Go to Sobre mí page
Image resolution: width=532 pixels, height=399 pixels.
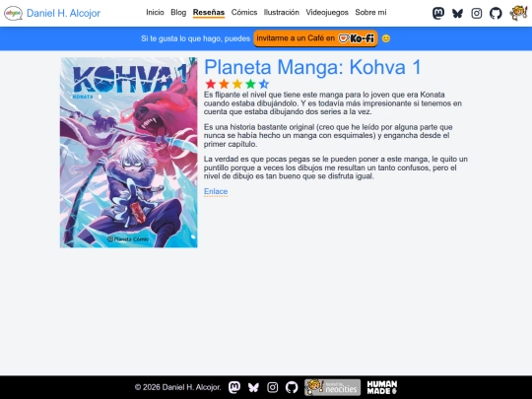tap(370, 12)
